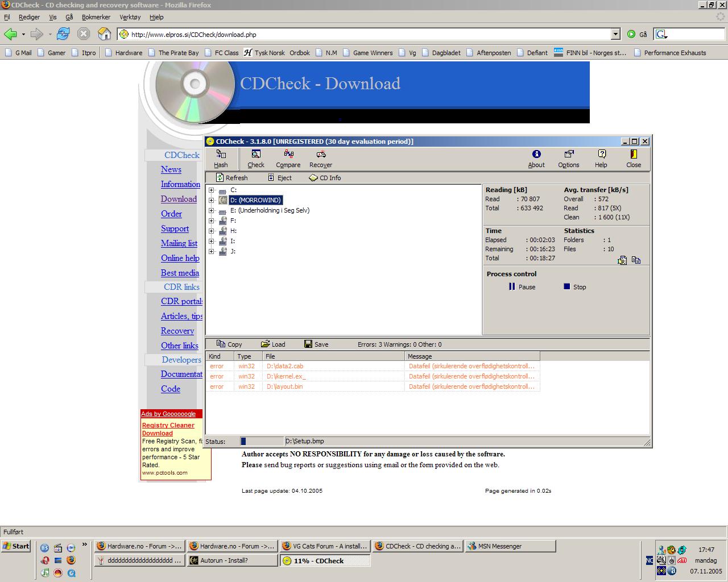
Task: Open CDCheck Options
Action: click(569, 159)
